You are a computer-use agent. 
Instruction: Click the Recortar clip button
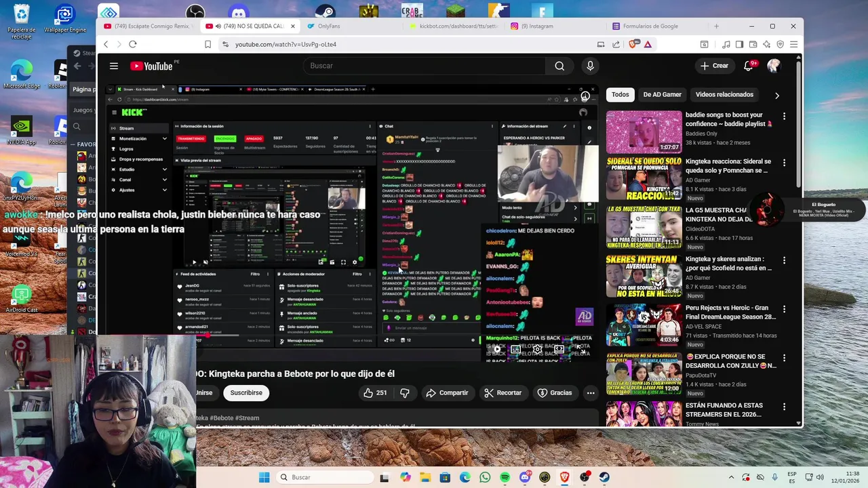click(502, 392)
